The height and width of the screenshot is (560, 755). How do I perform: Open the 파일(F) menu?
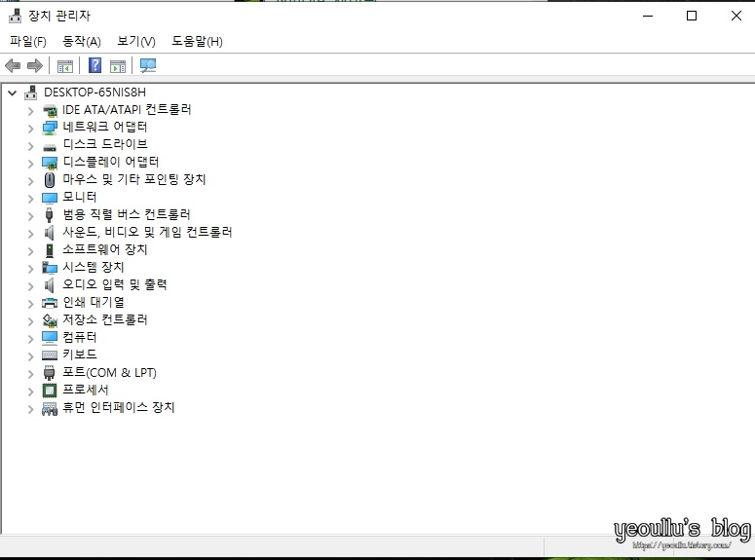(28, 42)
